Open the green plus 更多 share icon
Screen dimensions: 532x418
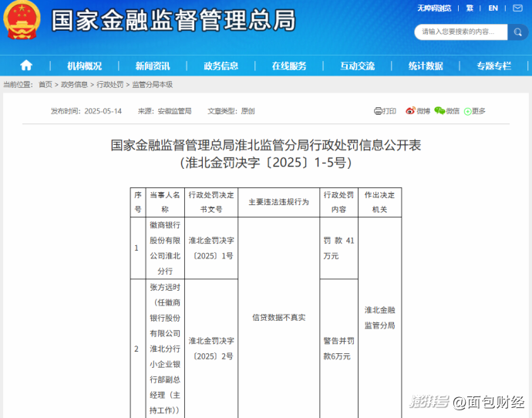click(x=467, y=111)
